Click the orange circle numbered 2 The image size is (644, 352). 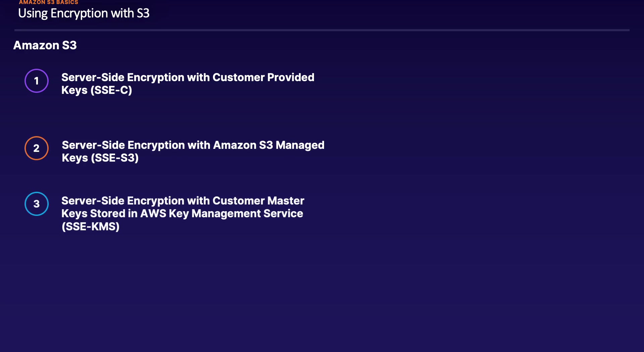[x=37, y=148]
